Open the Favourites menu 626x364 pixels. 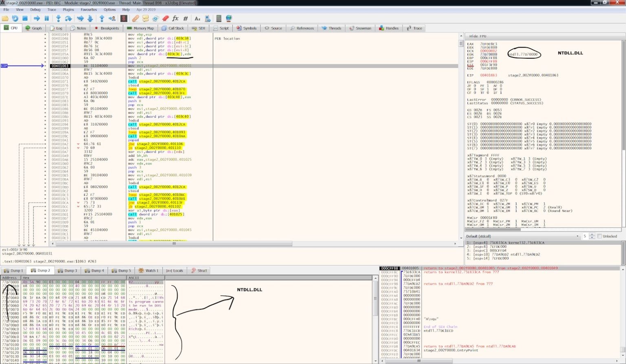(88, 9)
